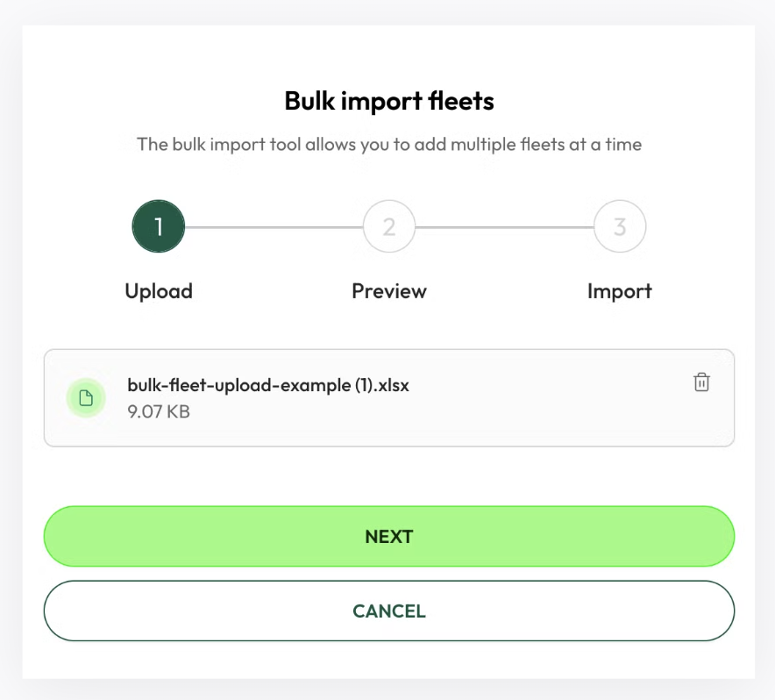775x700 pixels.
Task: Jump to step 2 circle
Action: (389, 226)
